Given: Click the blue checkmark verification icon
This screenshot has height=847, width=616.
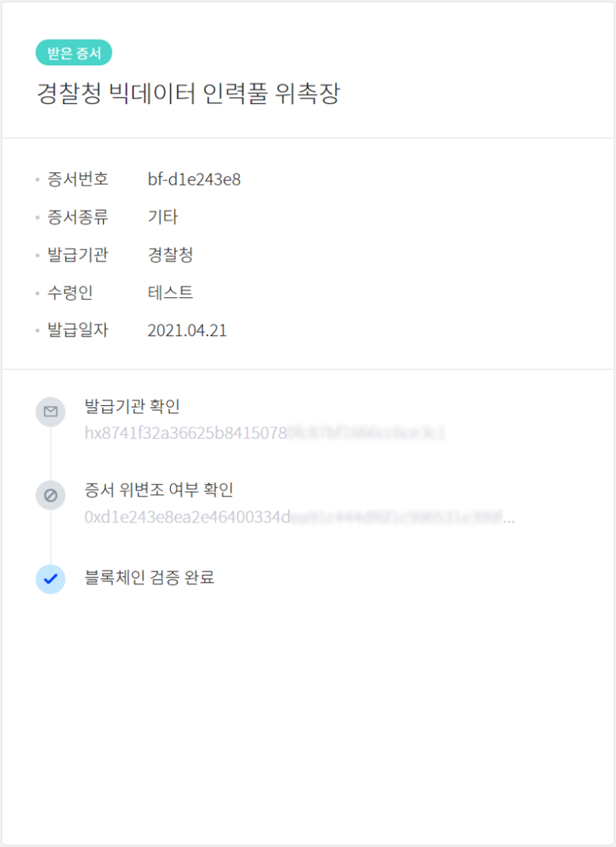Looking at the screenshot, I should tap(50, 579).
